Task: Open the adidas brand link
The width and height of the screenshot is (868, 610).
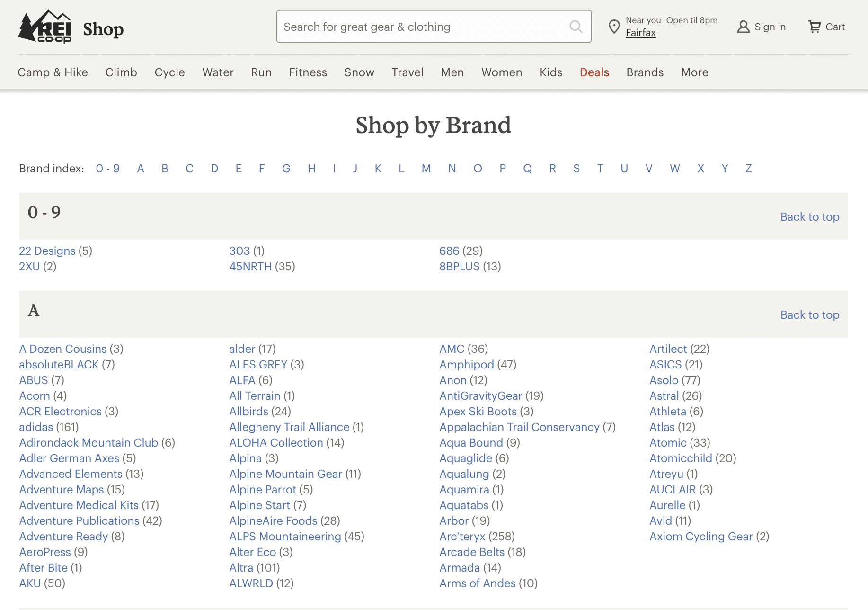Action: click(x=36, y=427)
